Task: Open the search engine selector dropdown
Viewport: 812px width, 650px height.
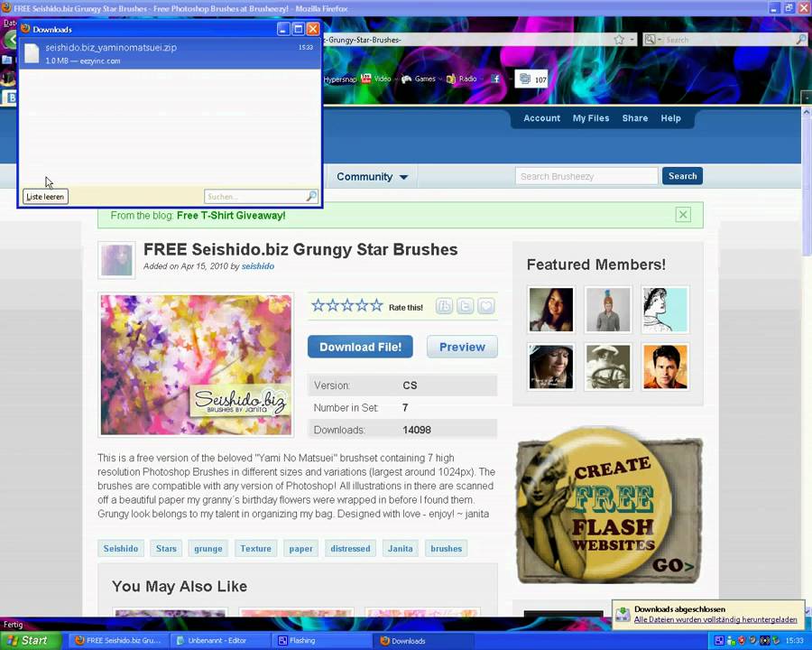Action: (653, 40)
